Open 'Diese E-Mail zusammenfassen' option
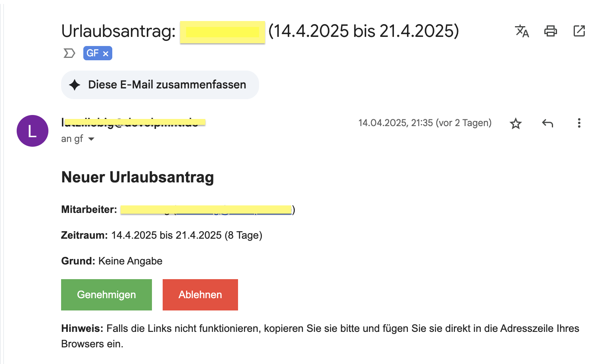Screen dimensions: 607x364 (160, 84)
